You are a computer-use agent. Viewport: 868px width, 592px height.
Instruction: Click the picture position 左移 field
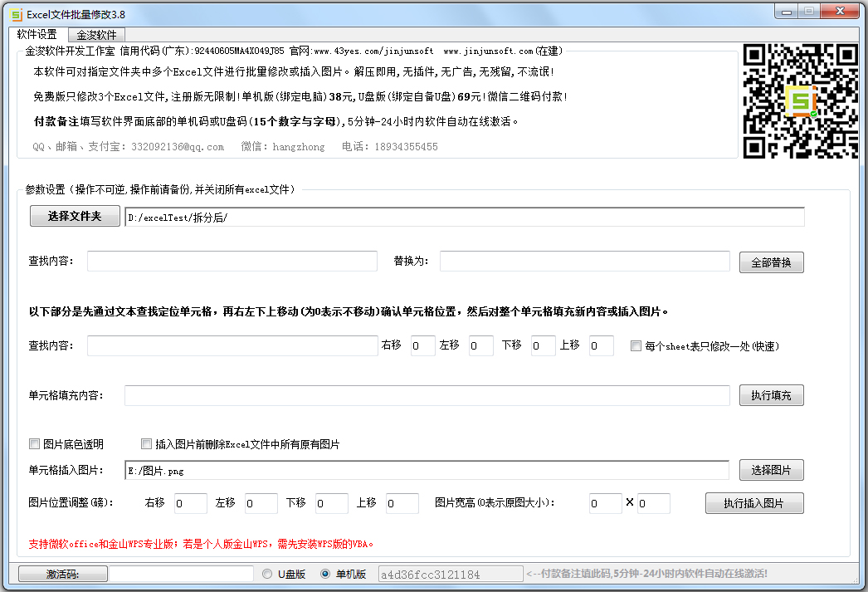(x=261, y=503)
